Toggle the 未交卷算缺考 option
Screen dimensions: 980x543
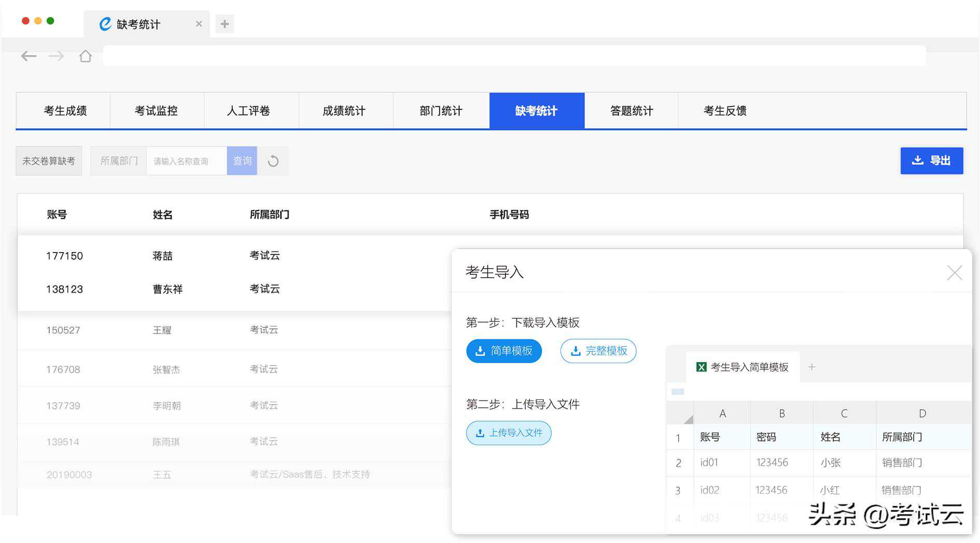(x=49, y=161)
